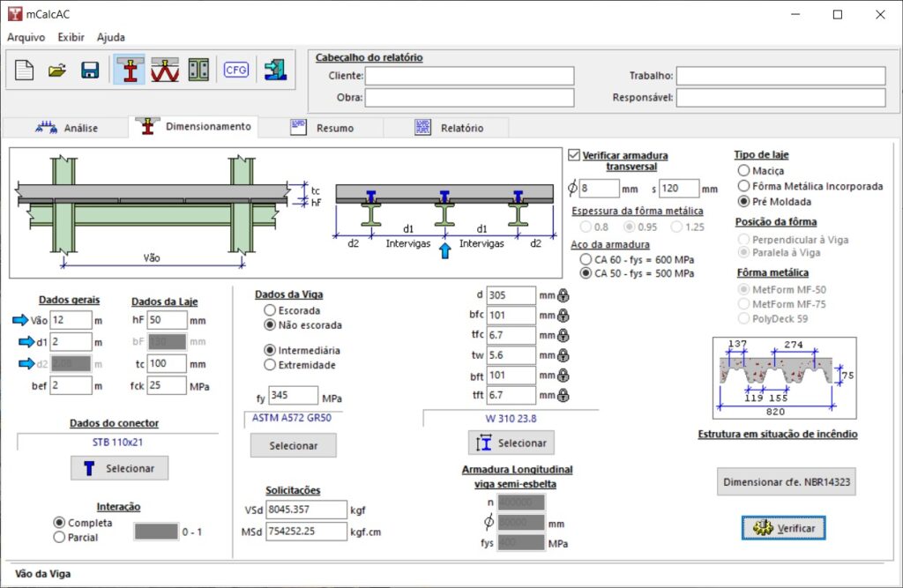Viewport: 903px width, 588px height.
Task: Choose CA 60 - fys = 600 MPa
Action: click(x=586, y=260)
